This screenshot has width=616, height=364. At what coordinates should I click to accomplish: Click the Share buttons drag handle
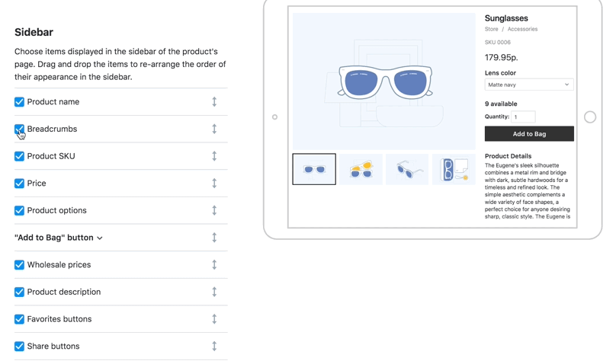pyautogui.click(x=214, y=346)
